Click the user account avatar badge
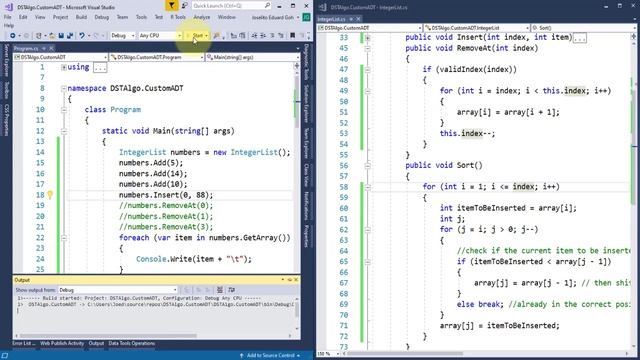 pyautogui.click(x=306, y=17)
